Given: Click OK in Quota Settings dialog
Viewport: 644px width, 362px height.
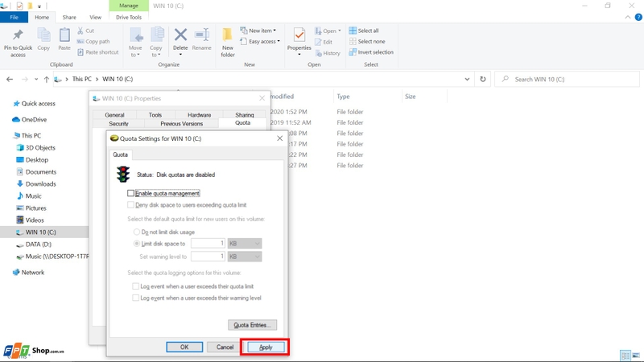Looking at the screenshot, I should [x=184, y=347].
